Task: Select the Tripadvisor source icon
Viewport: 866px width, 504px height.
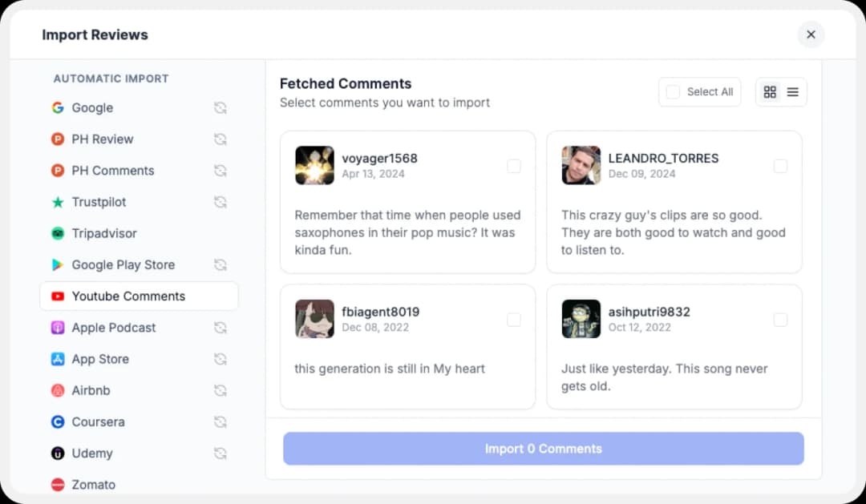Action: point(58,233)
